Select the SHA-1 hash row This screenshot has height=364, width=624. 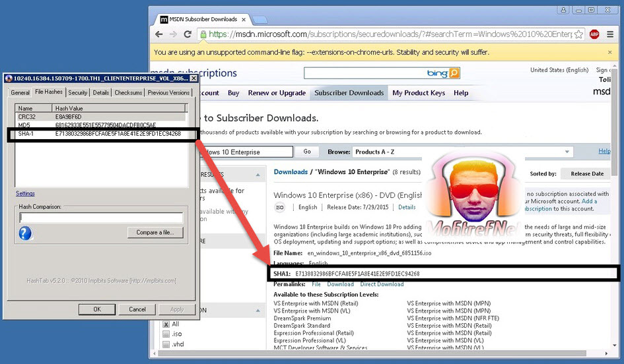click(101, 134)
